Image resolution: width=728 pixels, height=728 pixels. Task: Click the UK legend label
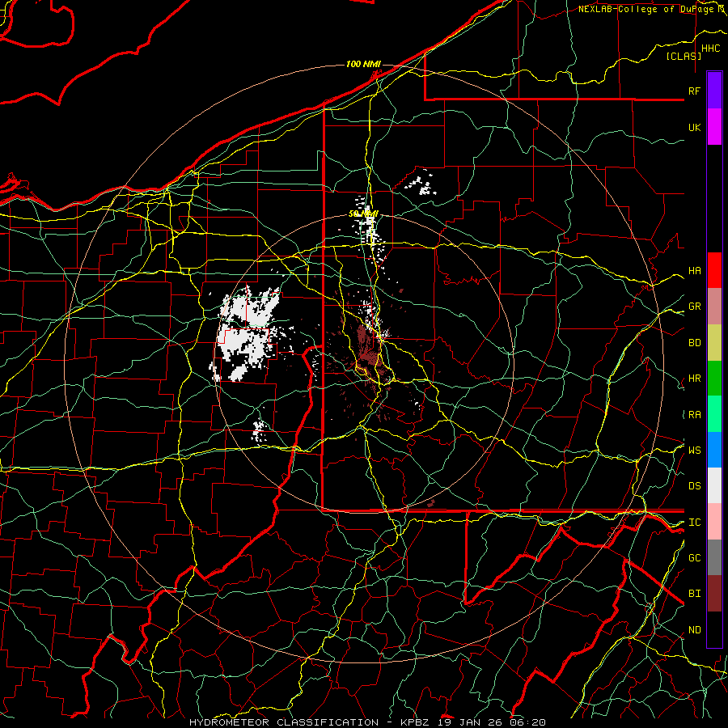pos(695,127)
